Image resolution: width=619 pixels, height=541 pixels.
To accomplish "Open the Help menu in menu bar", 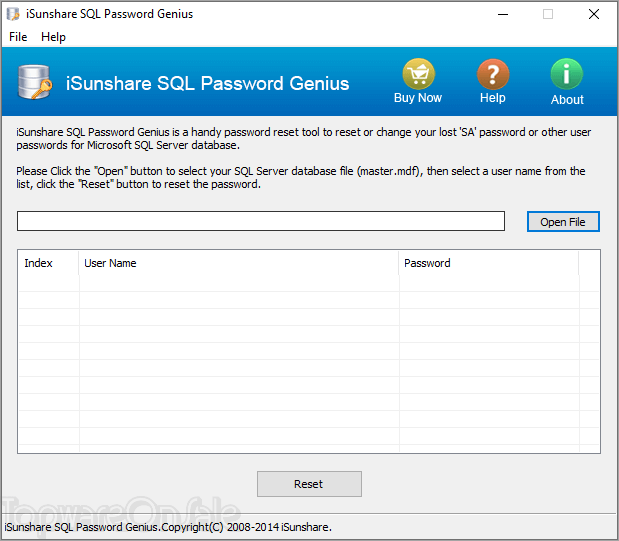I will click(x=53, y=37).
